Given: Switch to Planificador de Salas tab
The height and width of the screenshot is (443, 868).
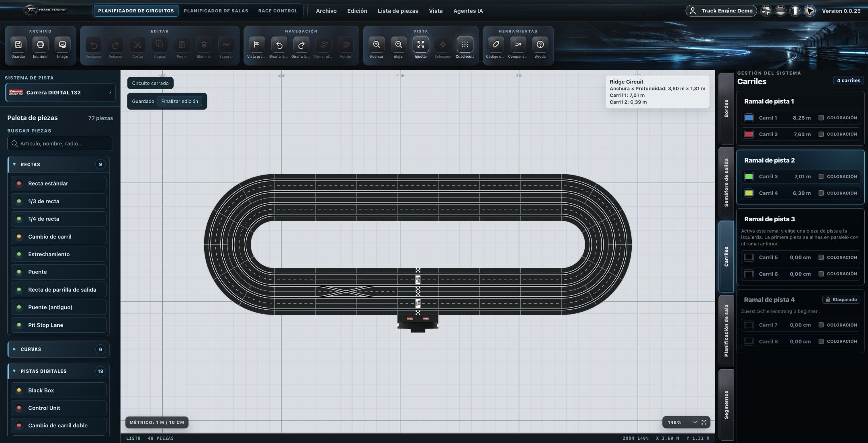Looking at the screenshot, I should click(216, 11).
